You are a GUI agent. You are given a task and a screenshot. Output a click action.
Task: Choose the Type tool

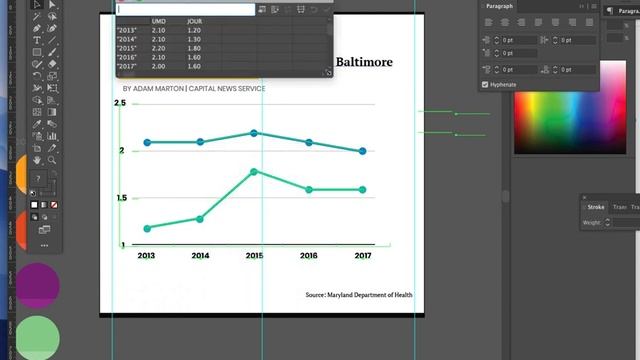pyautogui.click(x=37, y=40)
